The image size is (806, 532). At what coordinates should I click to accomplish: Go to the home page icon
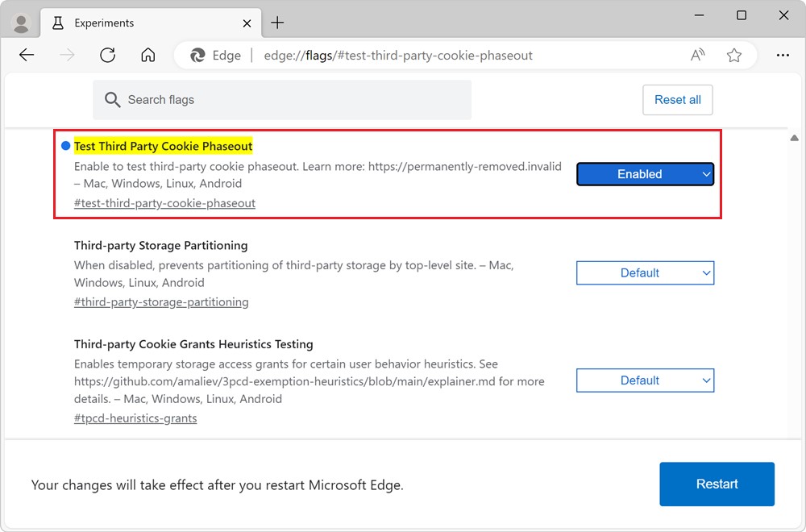coord(147,56)
